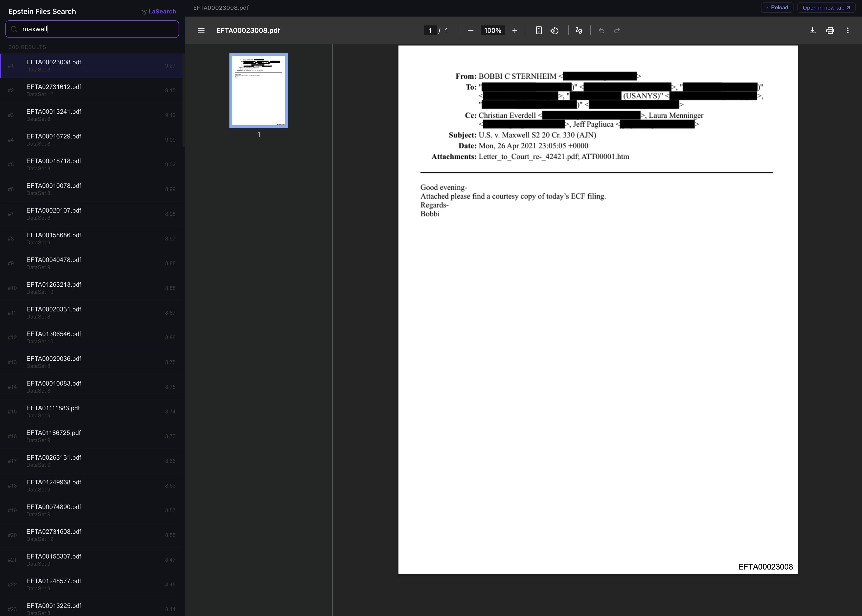The width and height of the screenshot is (862, 616).
Task: Enable the draw annotation tool
Action: (x=579, y=30)
